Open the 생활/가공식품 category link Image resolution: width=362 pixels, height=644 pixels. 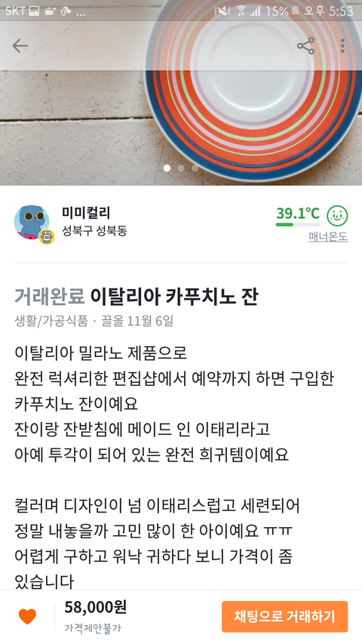pyautogui.click(x=51, y=320)
